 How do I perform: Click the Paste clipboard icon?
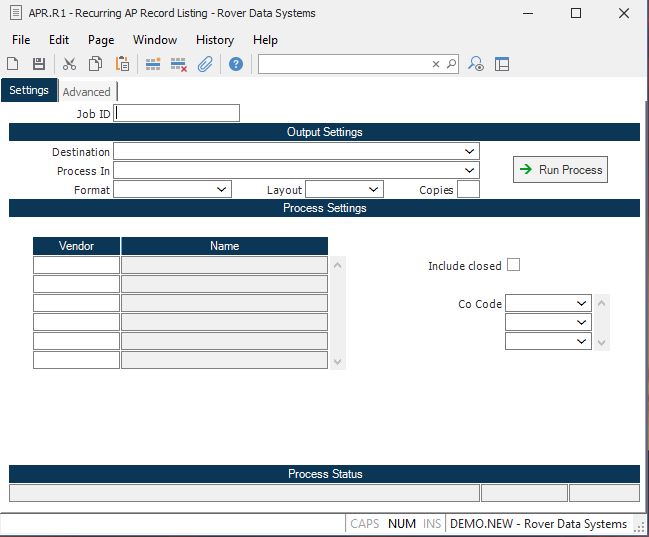[x=122, y=64]
